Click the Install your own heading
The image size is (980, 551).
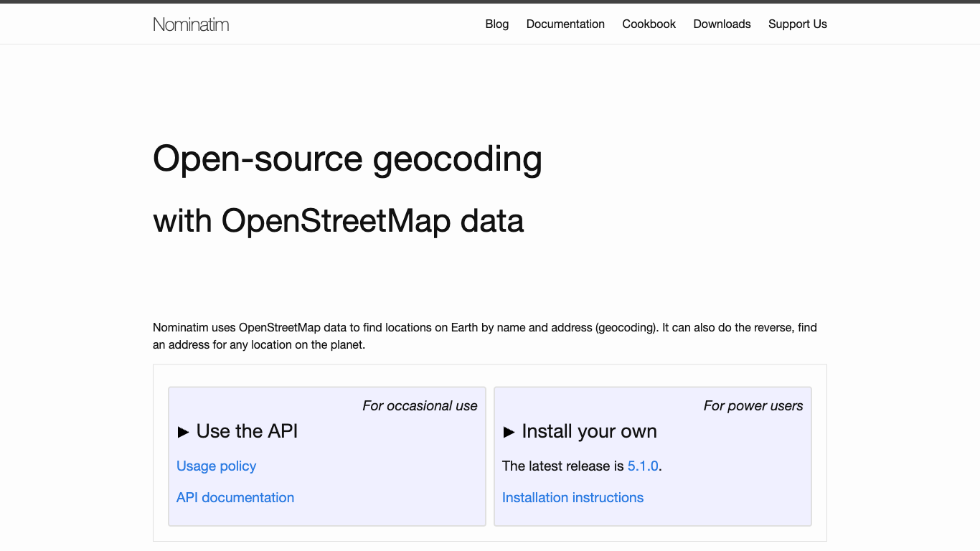(590, 431)
